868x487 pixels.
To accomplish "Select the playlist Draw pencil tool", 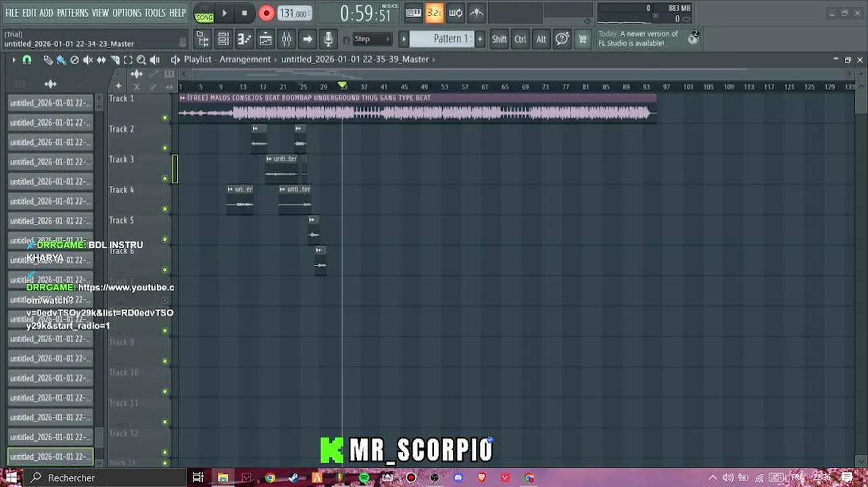I will (48, 60).
